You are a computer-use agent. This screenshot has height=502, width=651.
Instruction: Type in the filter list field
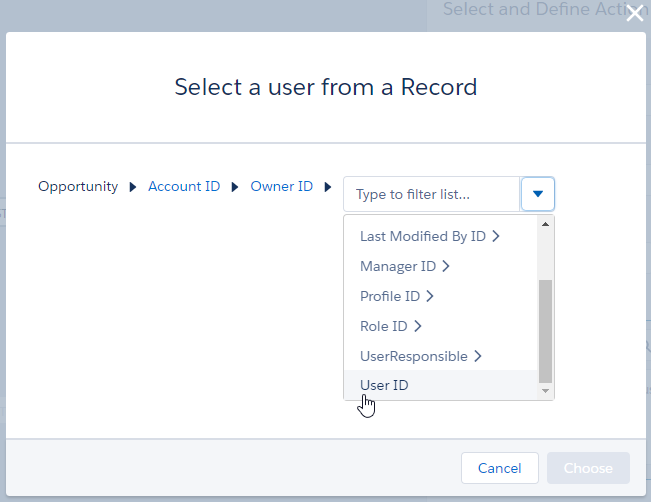tap(431, 194)
